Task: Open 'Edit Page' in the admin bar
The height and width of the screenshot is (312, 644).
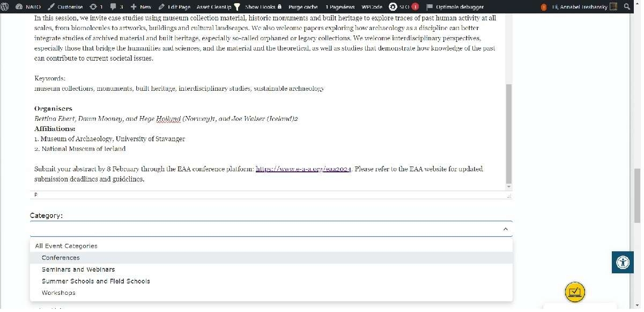Action: pos(175,7)
